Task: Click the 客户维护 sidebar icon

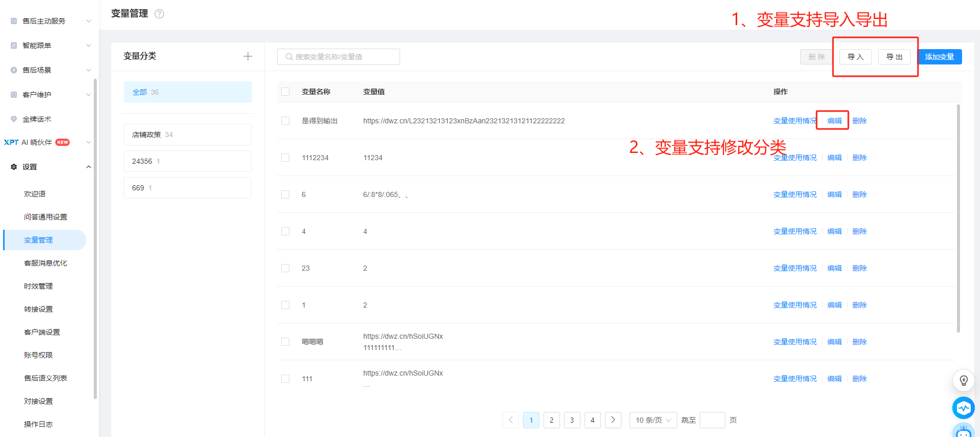Action: click(x=14, y=95)
